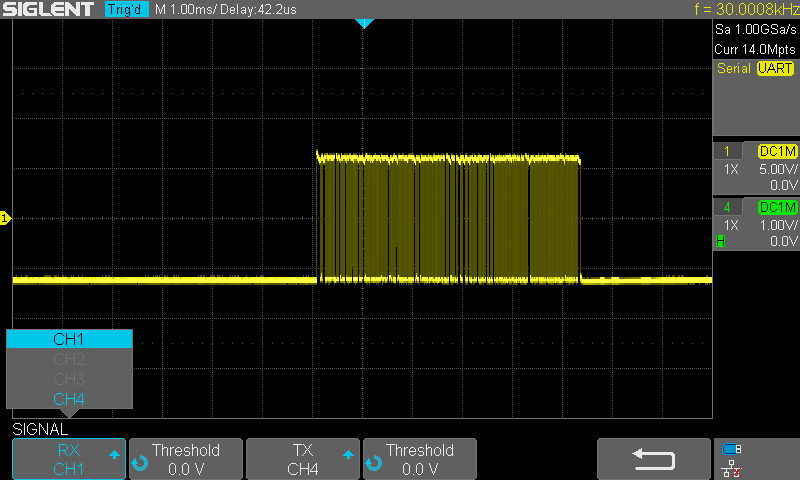Screen dimensions: 800x480
Task: Choose CH4 in the source popup list
Action: tap(69, 399)
